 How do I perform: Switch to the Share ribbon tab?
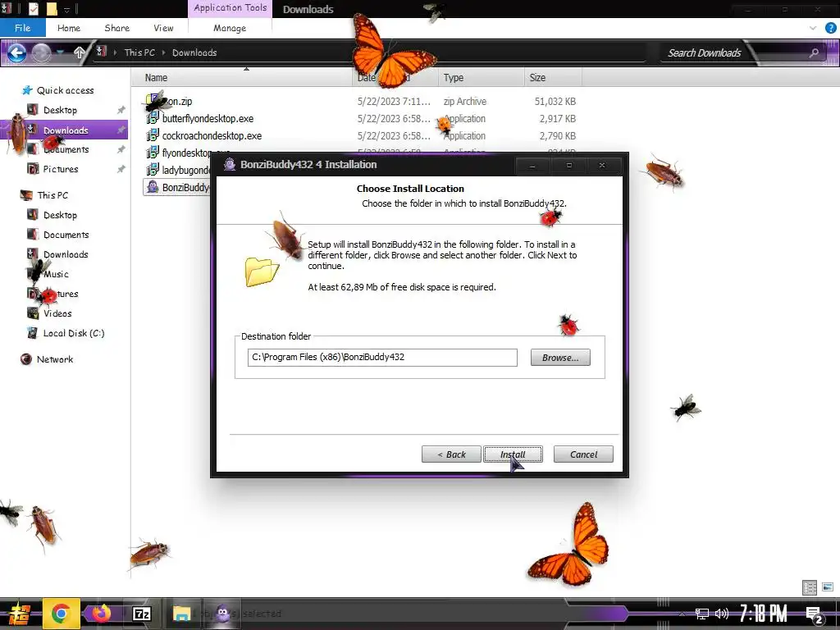116,28
